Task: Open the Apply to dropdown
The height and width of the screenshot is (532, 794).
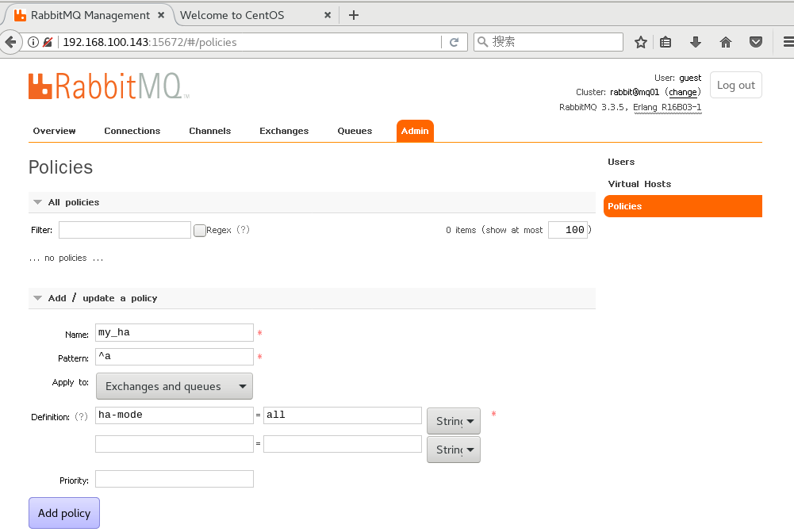Action: coord(175,386)
